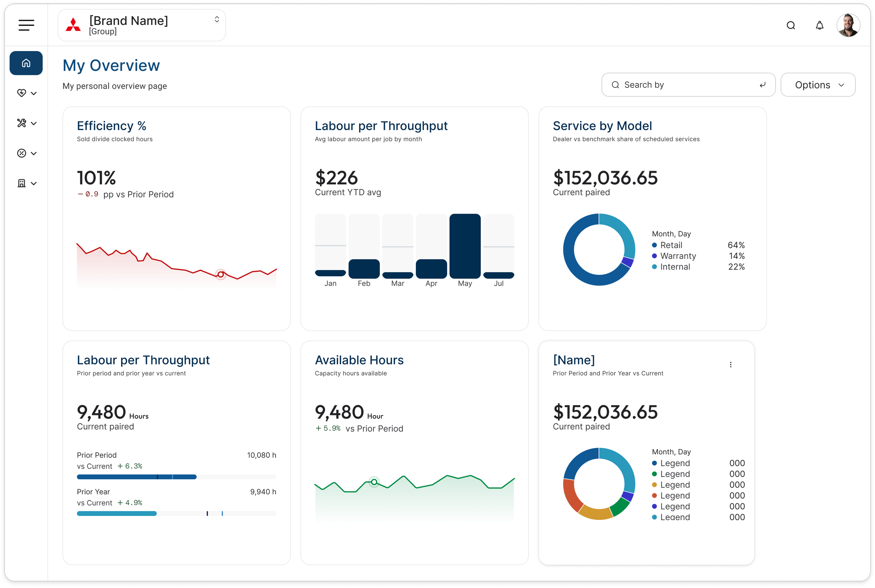Open the three-dot menu on [Name] card
Viewport: 875px width, 588px height.
coord(730,364)
